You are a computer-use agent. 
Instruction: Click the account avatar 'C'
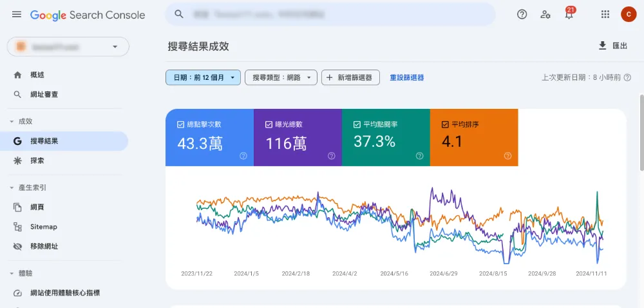(x=629, y=14)
